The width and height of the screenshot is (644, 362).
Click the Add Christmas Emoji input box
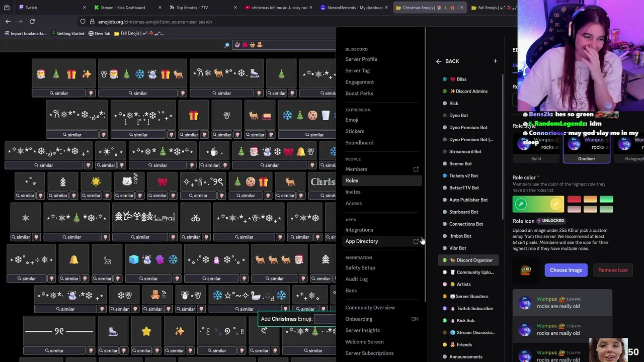tap(325, 319)
